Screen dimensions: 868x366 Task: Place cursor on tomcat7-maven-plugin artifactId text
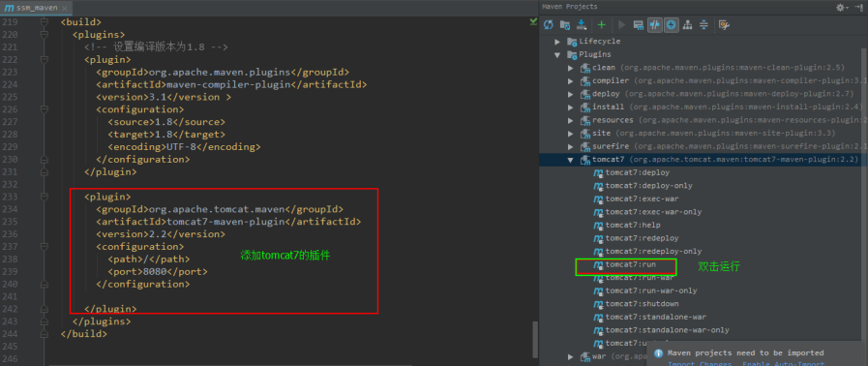click(225, 222)
